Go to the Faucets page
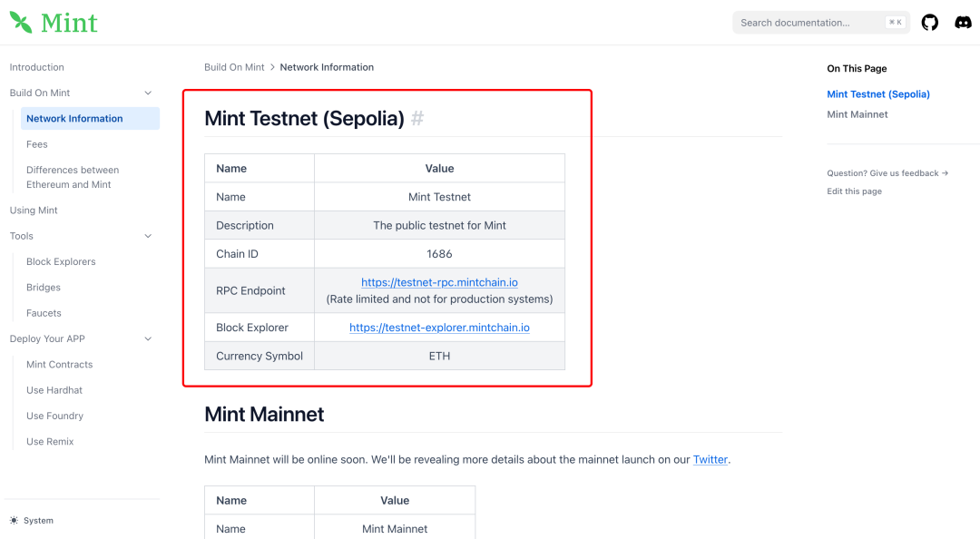The image size is (980, 539). 44,313
